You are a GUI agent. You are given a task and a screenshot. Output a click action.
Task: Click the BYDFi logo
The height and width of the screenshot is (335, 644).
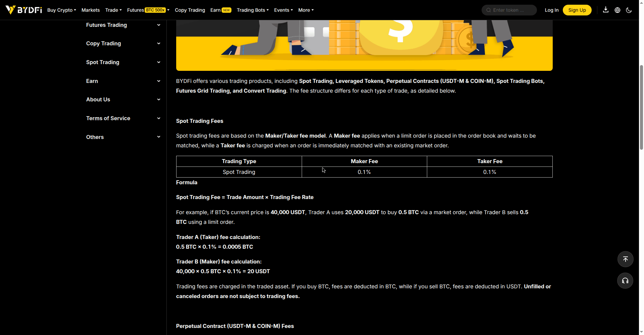click(x=23, y=10)
